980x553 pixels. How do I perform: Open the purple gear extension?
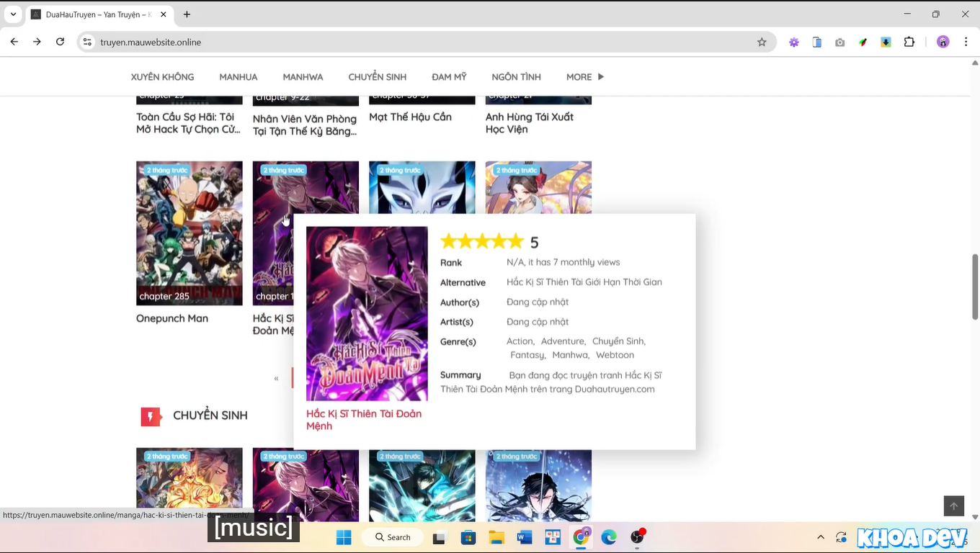(x=794, y=42)
